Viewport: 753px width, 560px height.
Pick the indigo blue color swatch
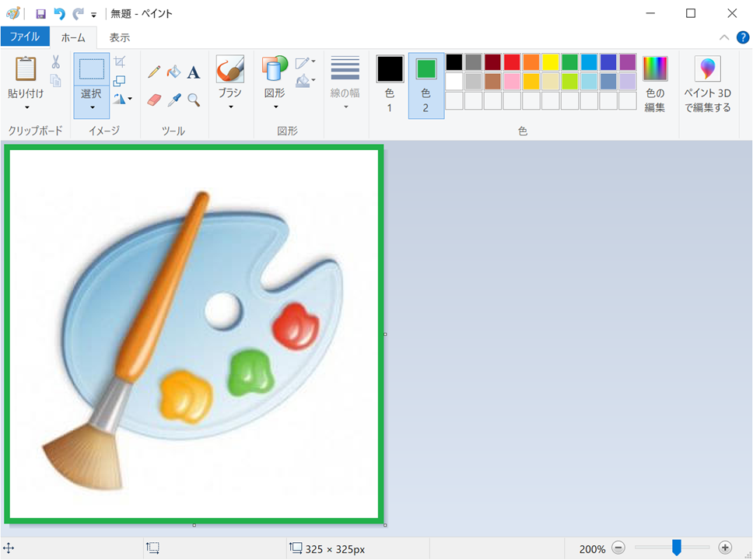[x=608, y=62]
